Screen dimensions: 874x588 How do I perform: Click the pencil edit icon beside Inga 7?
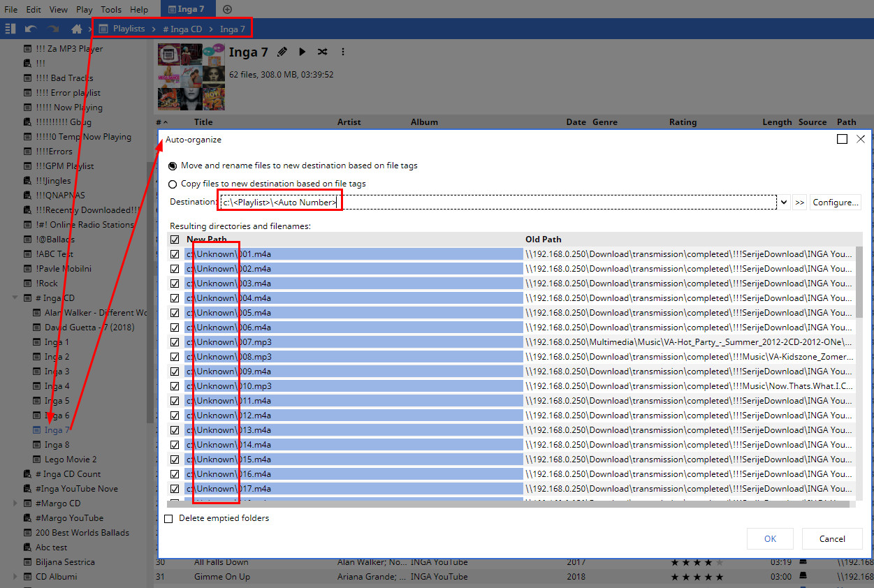coord(282,52)
